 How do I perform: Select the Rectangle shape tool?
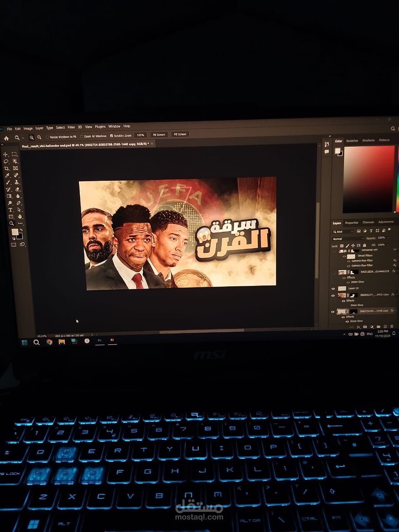click(x=11, y=217)
